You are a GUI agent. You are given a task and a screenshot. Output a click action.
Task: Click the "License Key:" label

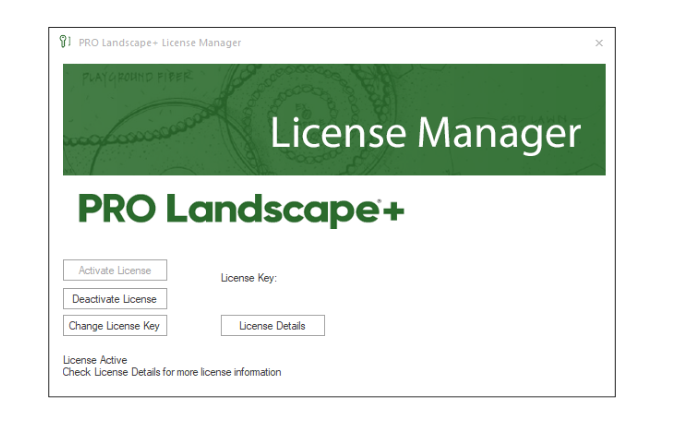[x=248, y=278]
